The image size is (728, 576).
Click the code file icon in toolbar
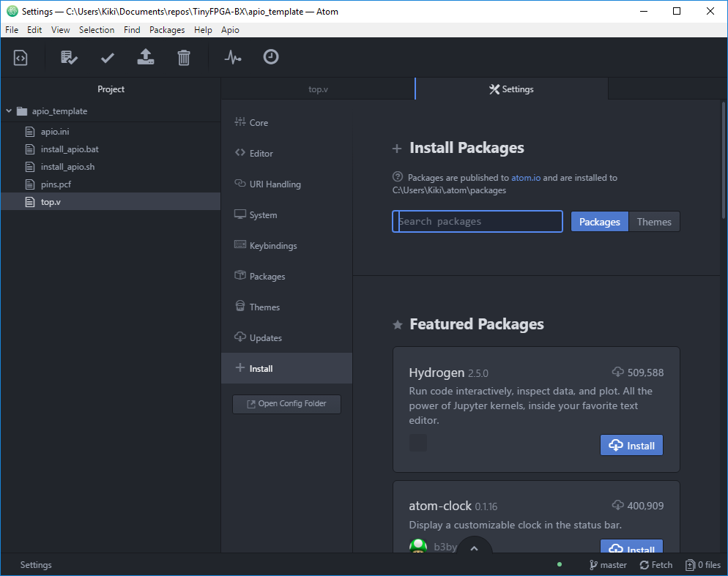[x=21, y=57]
